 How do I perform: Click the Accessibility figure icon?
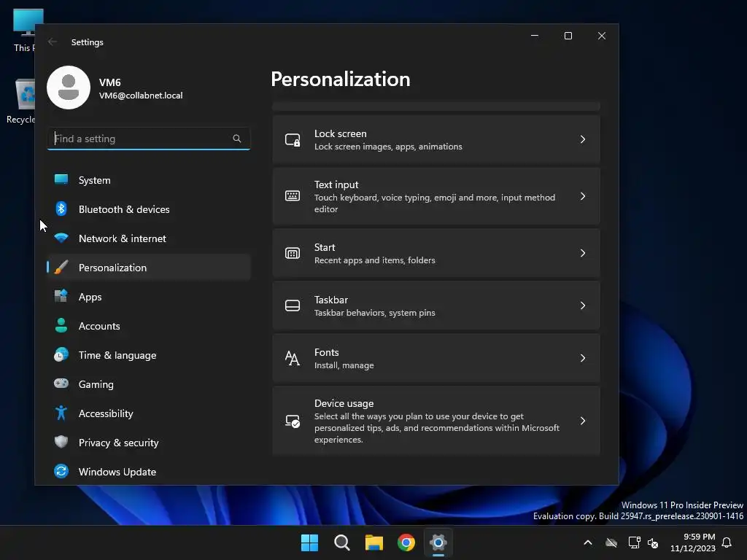coord(61,413)
